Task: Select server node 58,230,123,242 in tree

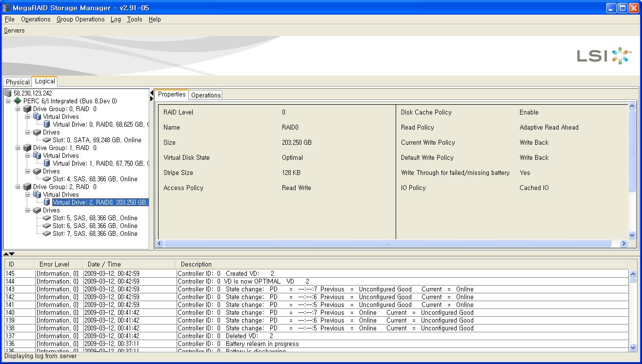Action: [x=33, y=93]
